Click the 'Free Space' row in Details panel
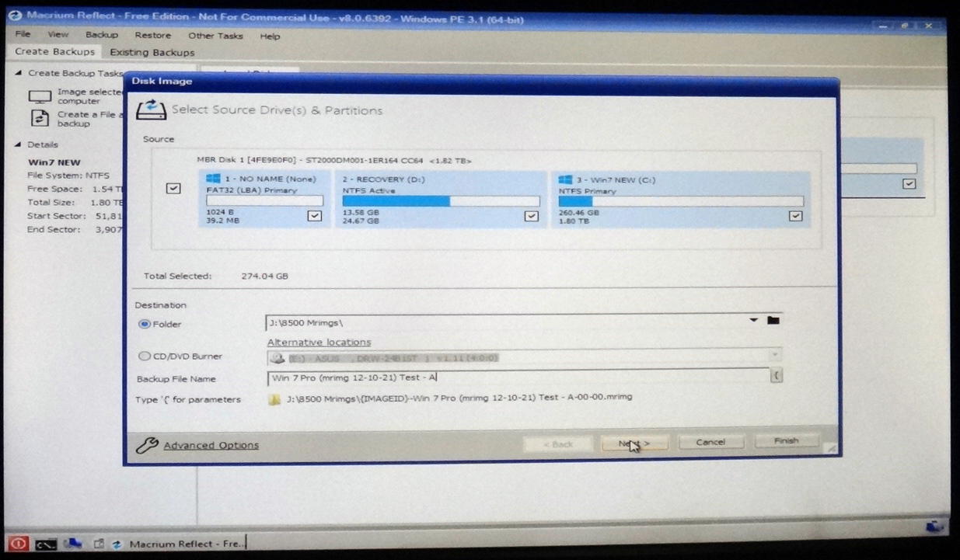The height and width of the screenshot is (560, 960). tap(75, 189)
